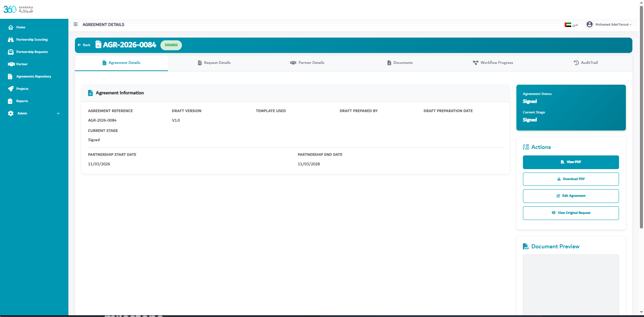Click the Home house icon in sidebar

coord(11,27)
